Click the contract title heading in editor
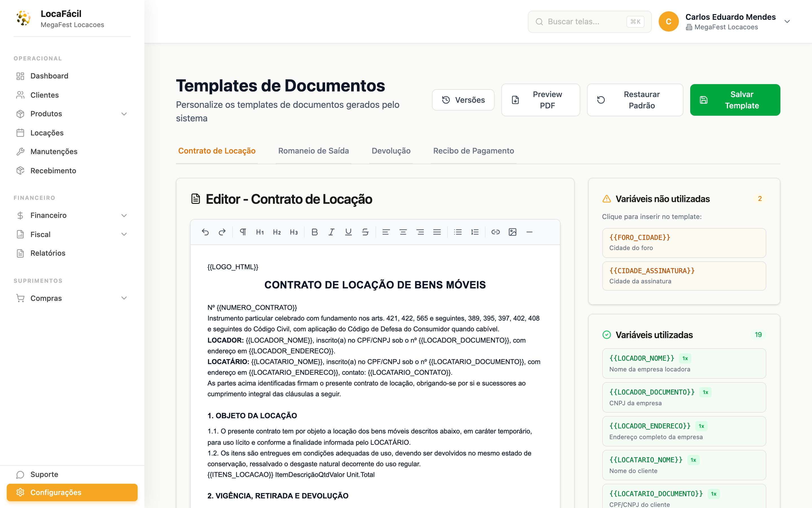 375,285
